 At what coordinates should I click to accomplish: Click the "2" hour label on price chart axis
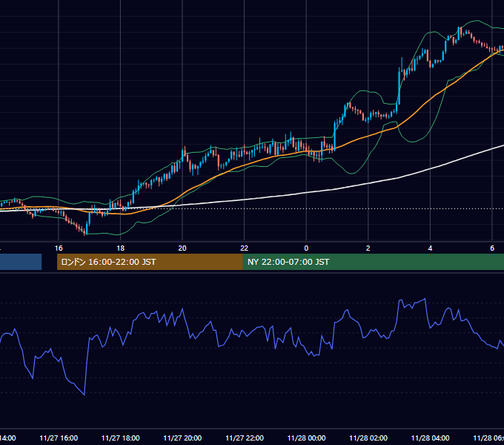pyautogui.click(x=368, y=248)
